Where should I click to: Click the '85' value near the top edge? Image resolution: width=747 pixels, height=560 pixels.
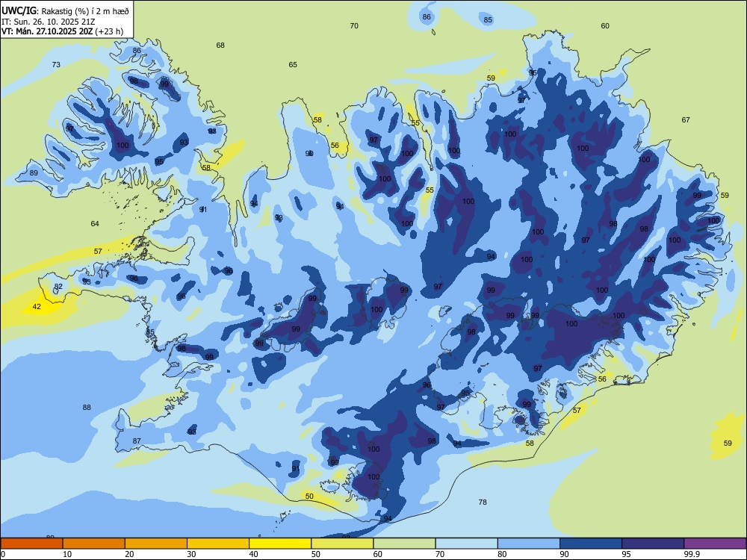pos(488,19)
